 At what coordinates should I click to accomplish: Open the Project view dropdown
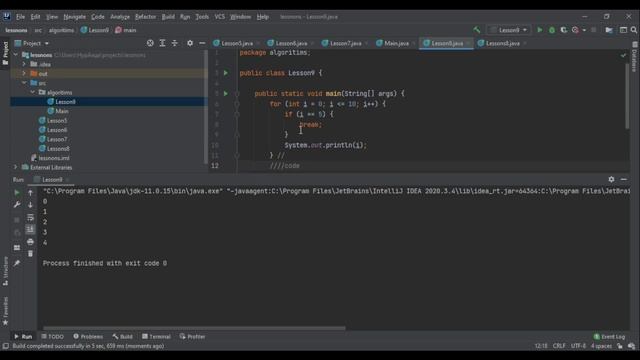(32, 43)
